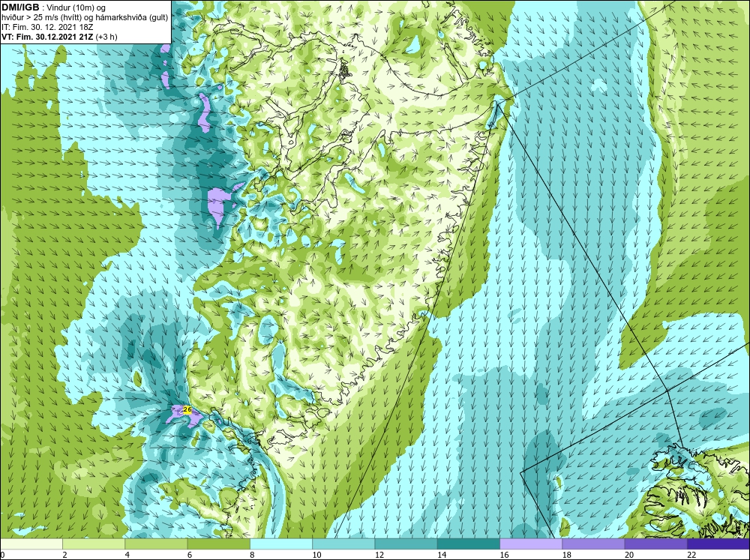Select the 10–12 turquoise legend color
The height and width of the screenshot is (560, 750).
[343, 544]
